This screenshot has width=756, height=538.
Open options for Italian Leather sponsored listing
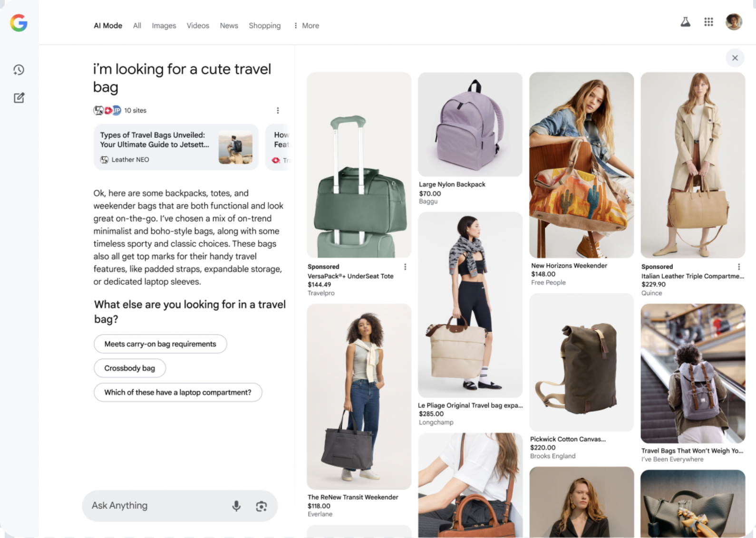point(738,267)
